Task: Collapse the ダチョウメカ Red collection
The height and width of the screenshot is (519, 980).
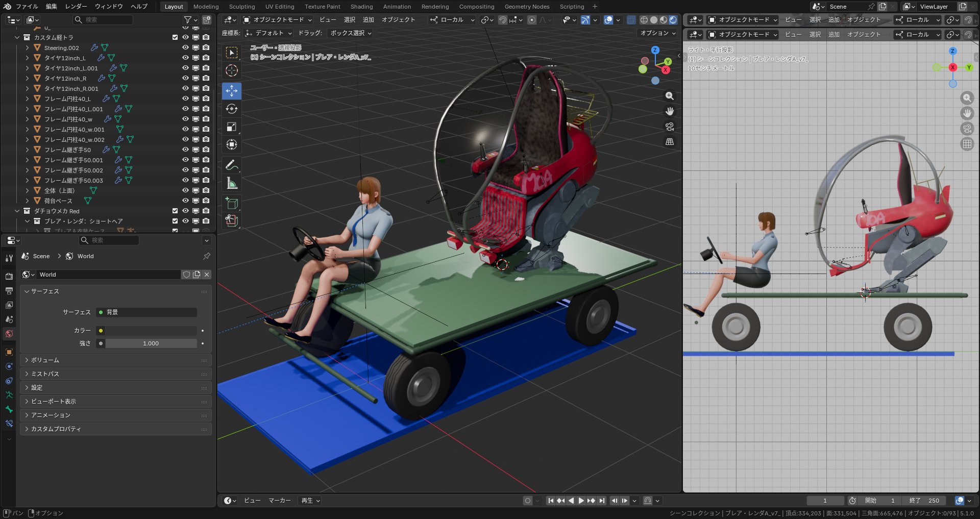Action: coord(17,211)
